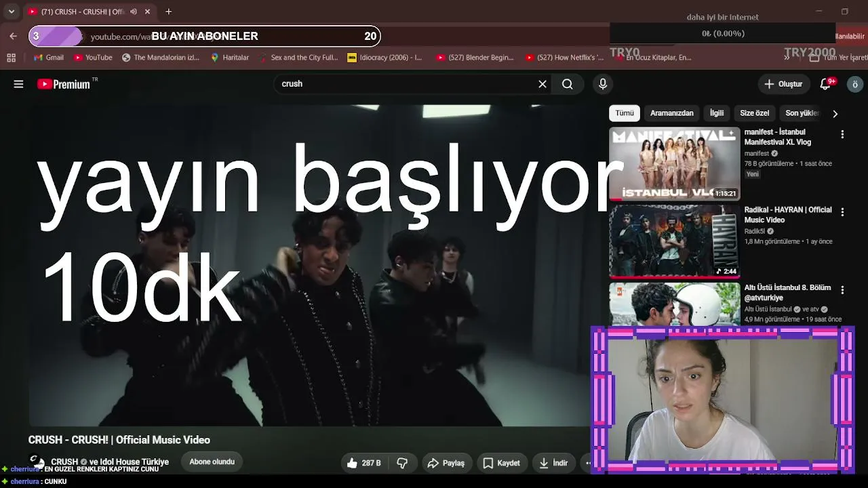The image size is (868, 488).
Task: Open the account avatar menu
Action: [x=855, y=84]
